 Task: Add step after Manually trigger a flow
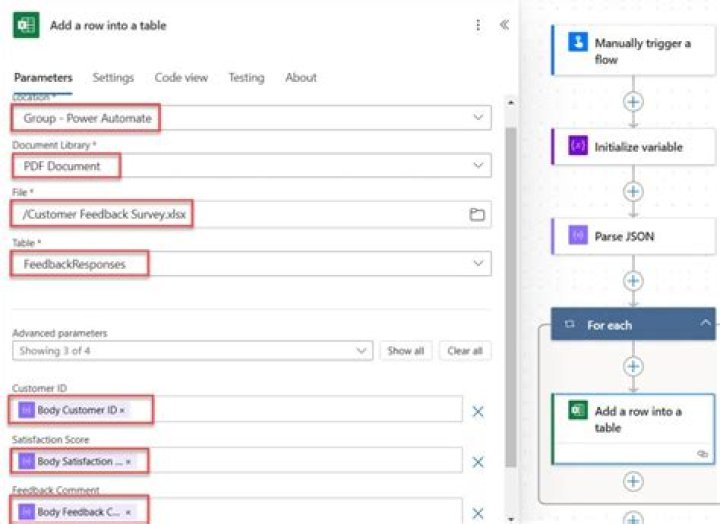coord(633,101)
